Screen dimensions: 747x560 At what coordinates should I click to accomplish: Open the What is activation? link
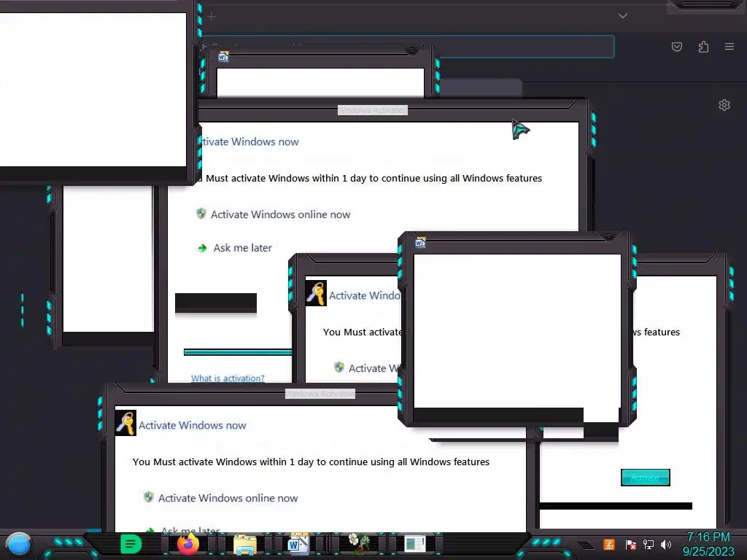coord(228,378)
